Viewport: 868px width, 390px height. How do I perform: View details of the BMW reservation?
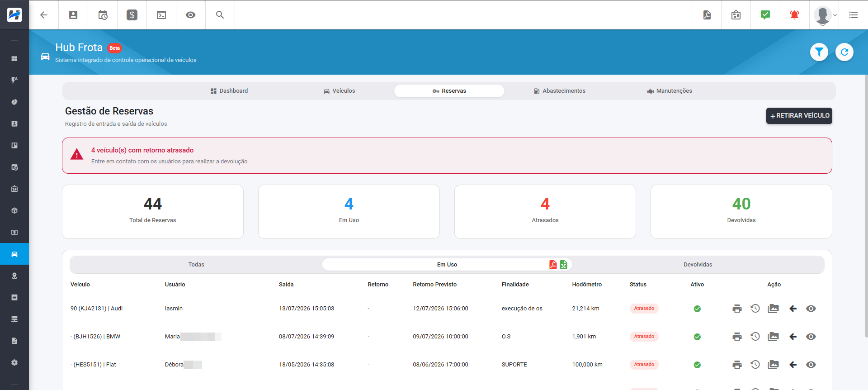click(x=811, y=337)
